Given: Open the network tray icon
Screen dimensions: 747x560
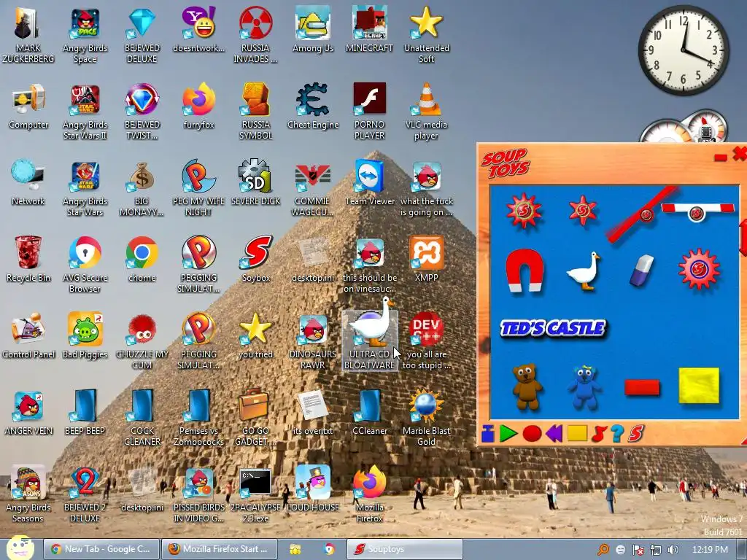Looking at the screenshot, I should click(656, 550).
